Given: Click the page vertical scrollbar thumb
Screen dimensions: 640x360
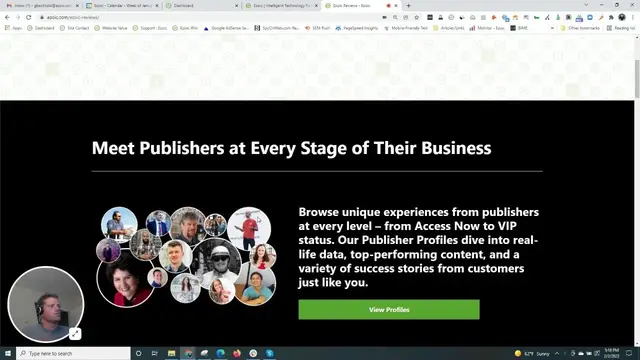Looking at the screenshot, I should (x=637, y=79).
